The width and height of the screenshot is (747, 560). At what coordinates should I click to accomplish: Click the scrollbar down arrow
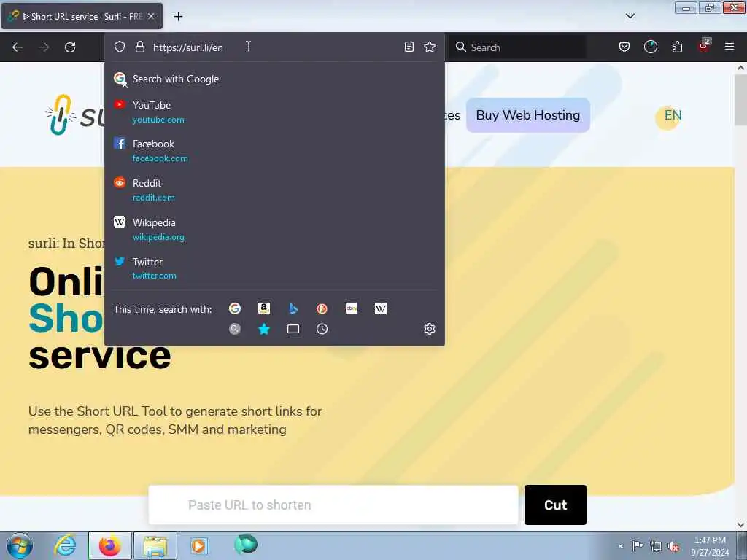pos(740,525)
